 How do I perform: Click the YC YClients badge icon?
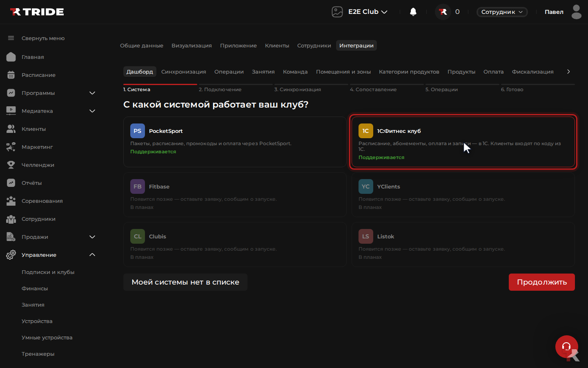tap(366, 186)
